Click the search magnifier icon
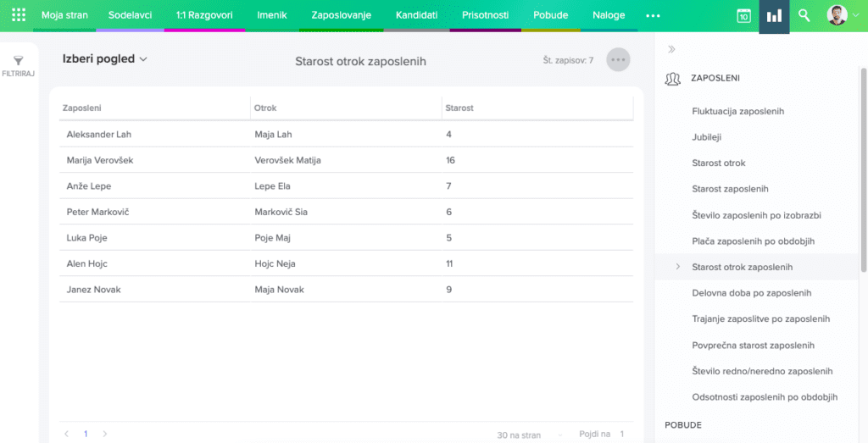 tap(804, 16)
